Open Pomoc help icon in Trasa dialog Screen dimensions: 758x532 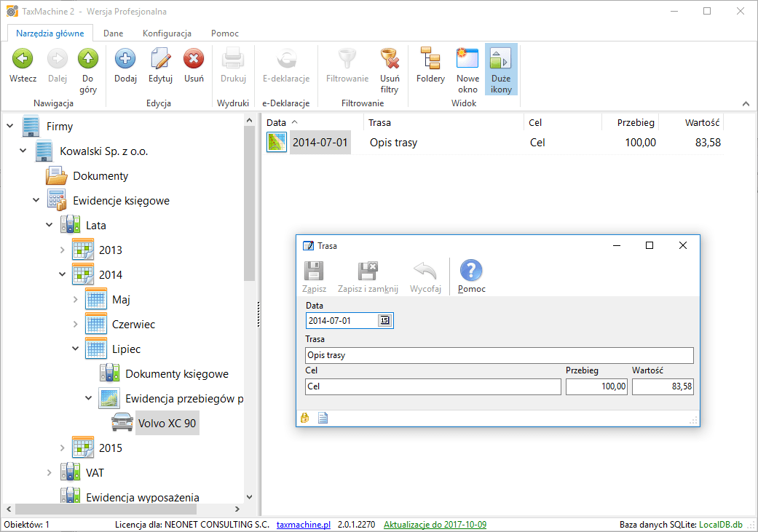[471, 271]
